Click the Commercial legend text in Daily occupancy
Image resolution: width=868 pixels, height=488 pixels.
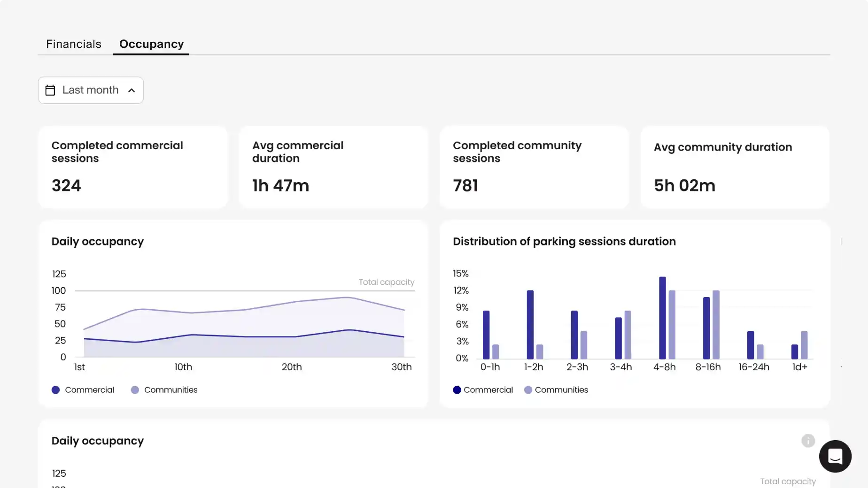[x=89, y=390]
